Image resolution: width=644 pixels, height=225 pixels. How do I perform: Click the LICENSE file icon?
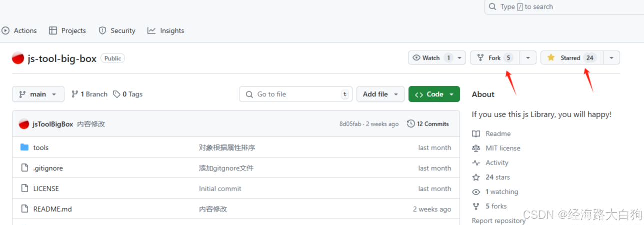(25, 189)
